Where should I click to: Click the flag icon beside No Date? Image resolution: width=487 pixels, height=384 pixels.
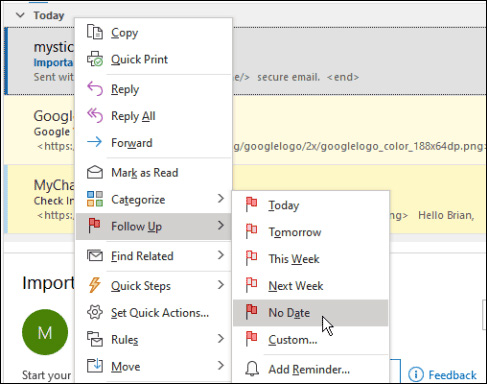point(251,312)
